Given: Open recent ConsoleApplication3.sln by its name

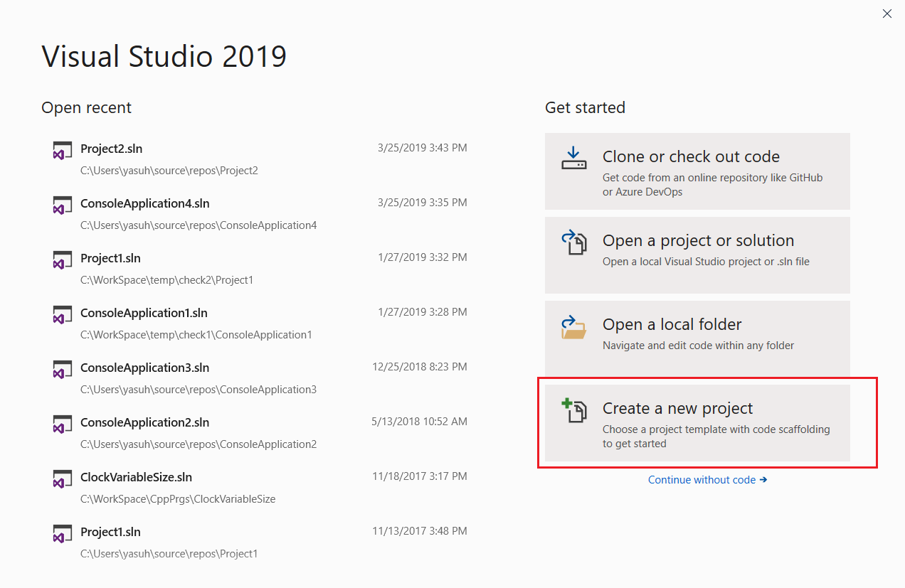Looking at the screenshot, I should (144, 368).
